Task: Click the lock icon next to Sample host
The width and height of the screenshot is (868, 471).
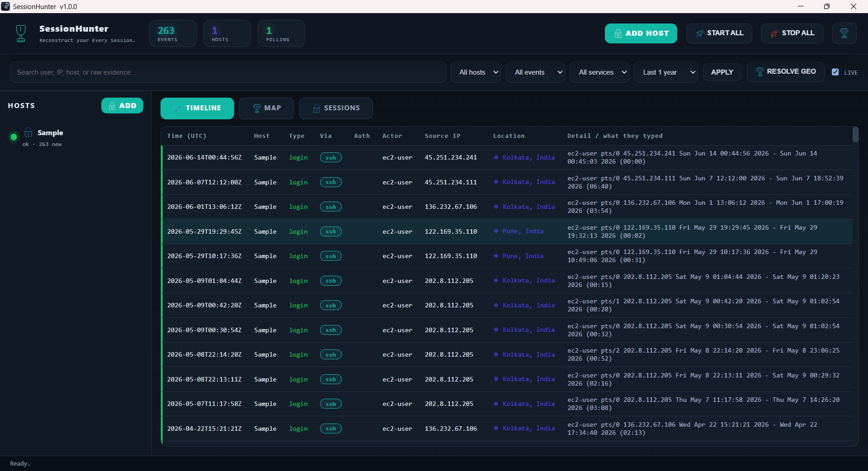Action: pos(28,132)
